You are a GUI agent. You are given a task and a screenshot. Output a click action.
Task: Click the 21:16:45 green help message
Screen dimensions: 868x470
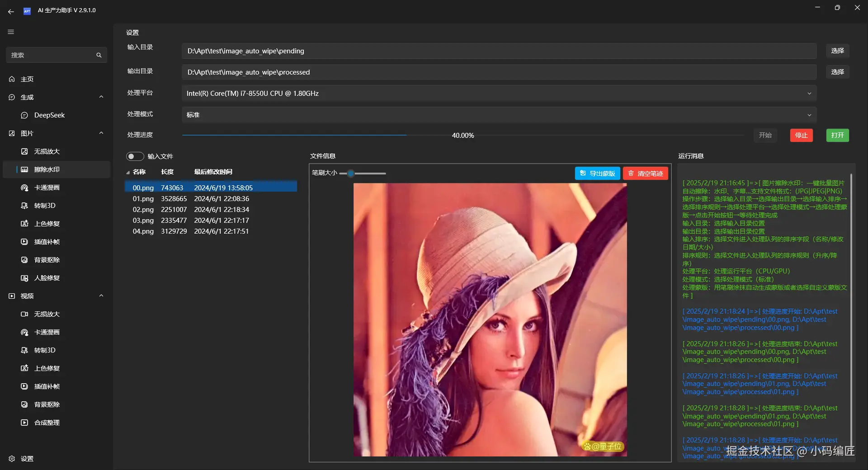[x=764, y=239]
